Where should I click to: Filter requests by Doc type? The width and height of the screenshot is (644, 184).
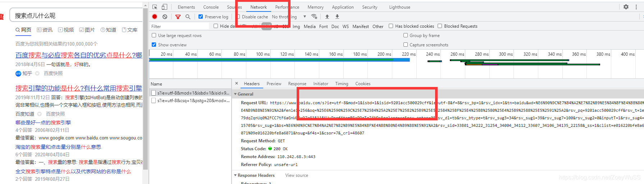(x=335, y=26)
